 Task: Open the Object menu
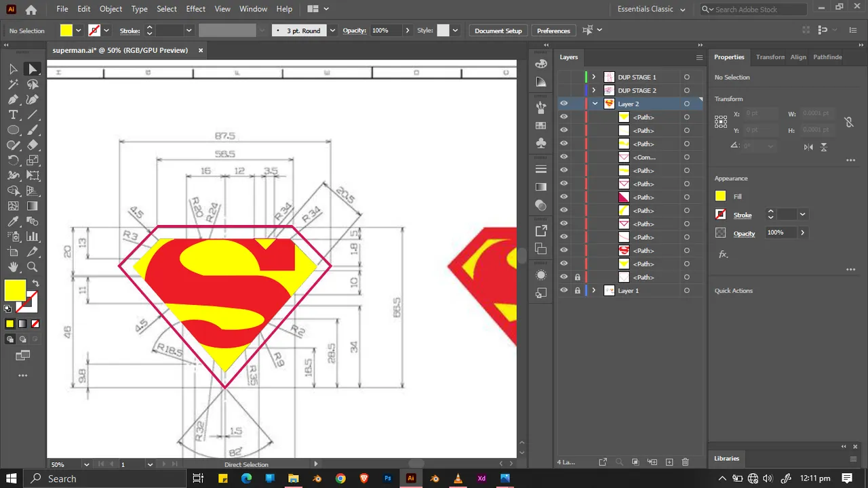click(x=111, y=9)
